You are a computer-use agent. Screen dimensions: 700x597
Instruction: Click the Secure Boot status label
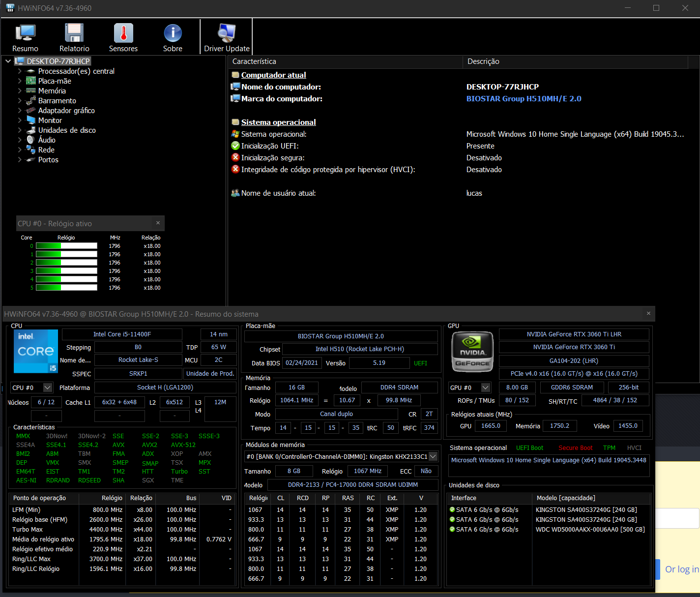coord(575,448)
